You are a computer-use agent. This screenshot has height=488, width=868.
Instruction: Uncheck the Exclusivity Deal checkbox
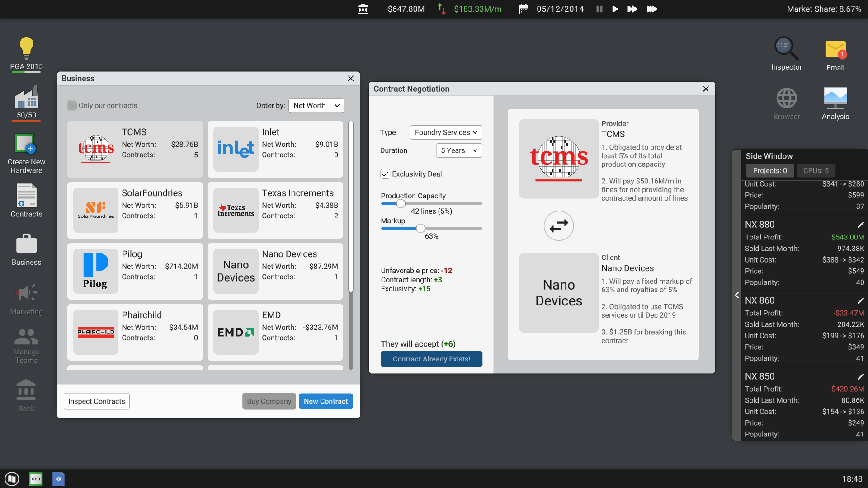pos(385,174)
